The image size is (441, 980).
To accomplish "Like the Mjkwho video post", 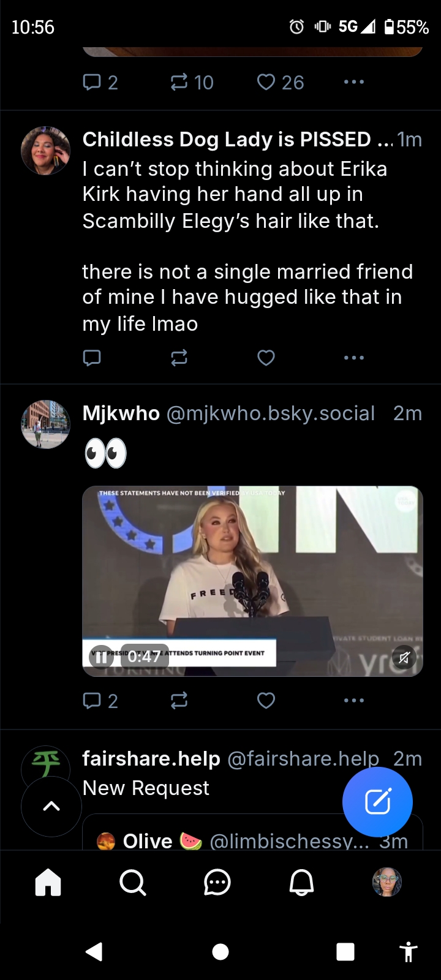I will (x=266, y=700).
